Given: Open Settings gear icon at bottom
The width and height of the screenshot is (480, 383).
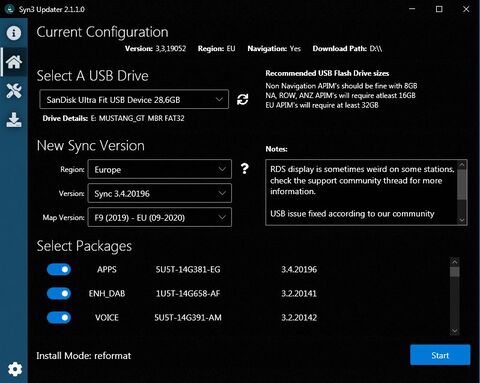Looking at the screenshot, I should tap(15, 369).
